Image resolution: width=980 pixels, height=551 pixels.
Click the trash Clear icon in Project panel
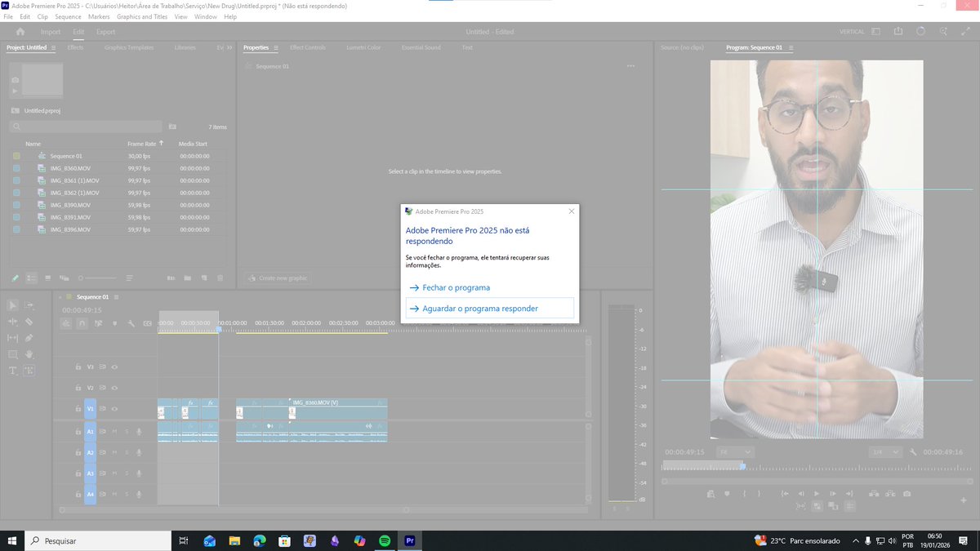(220, 278)
